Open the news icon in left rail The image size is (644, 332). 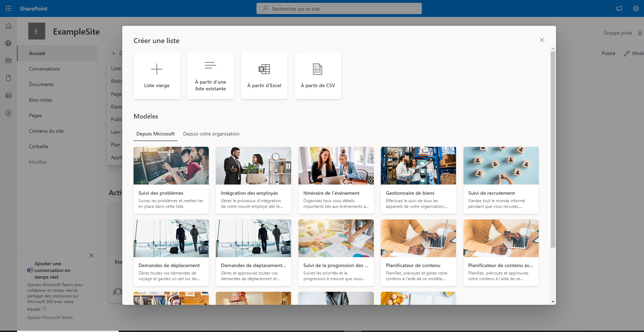[x=8, y=61]
